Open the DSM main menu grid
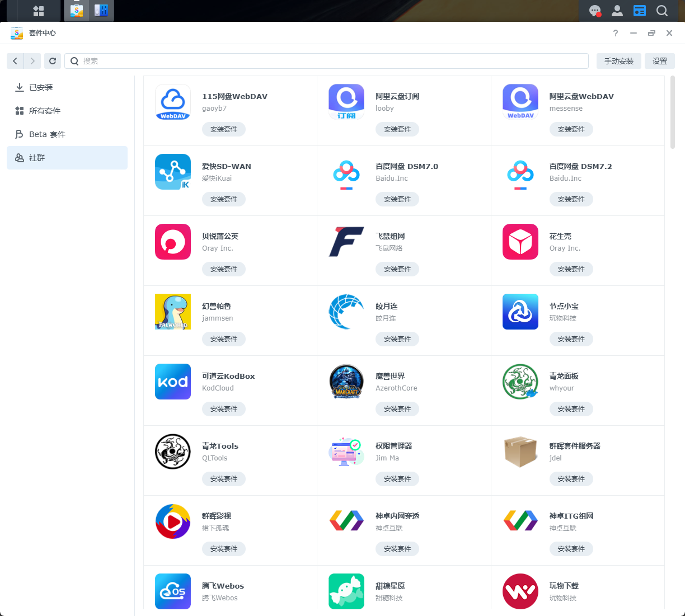This screenshot has width=685, height=616. coord(39,11)
